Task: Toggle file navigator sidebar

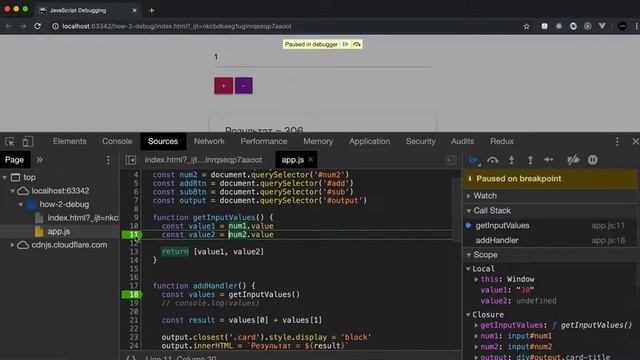Action: [131, 160]
